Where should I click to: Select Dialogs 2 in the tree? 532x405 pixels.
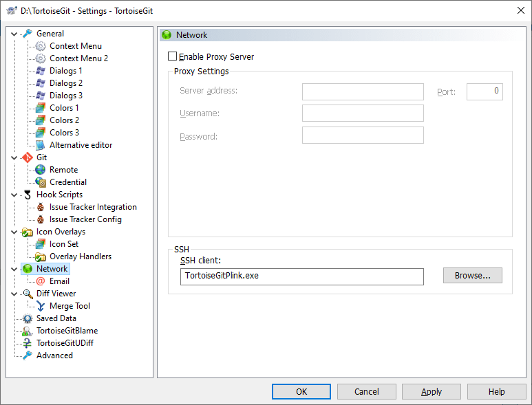point(66,83)
